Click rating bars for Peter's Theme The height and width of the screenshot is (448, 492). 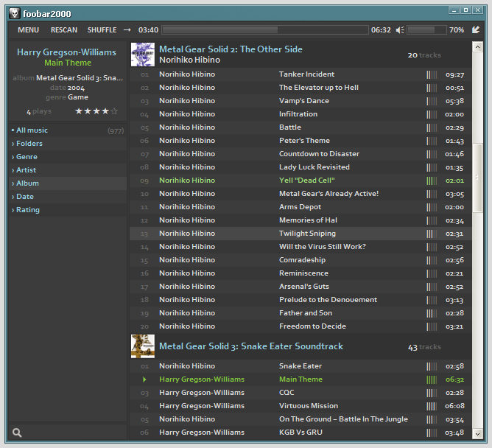432,141
